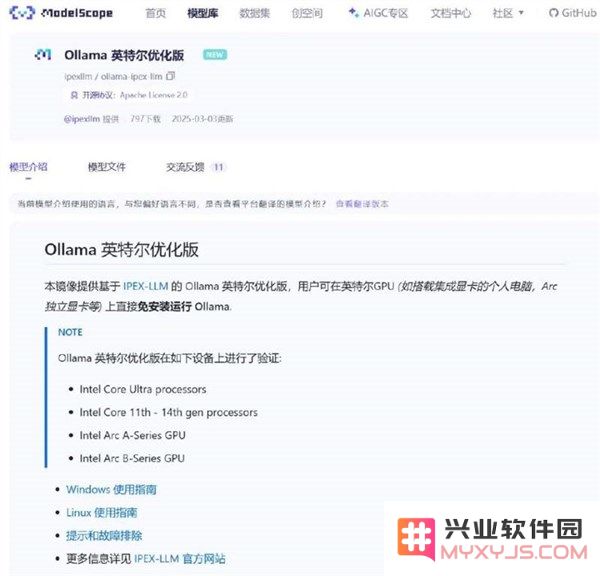Click the Ollama 英特尔优化版 section heading

point(122,250)
